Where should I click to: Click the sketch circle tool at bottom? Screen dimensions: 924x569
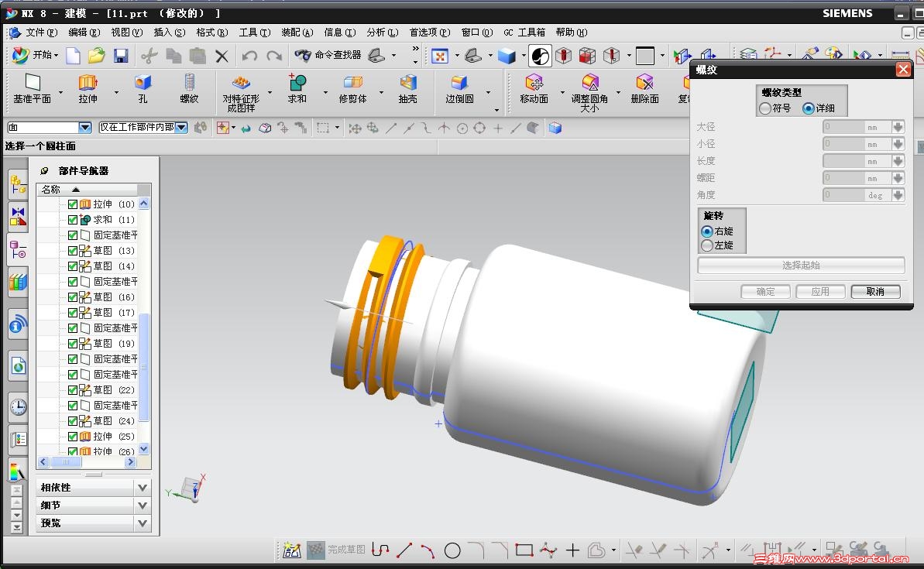452,550
